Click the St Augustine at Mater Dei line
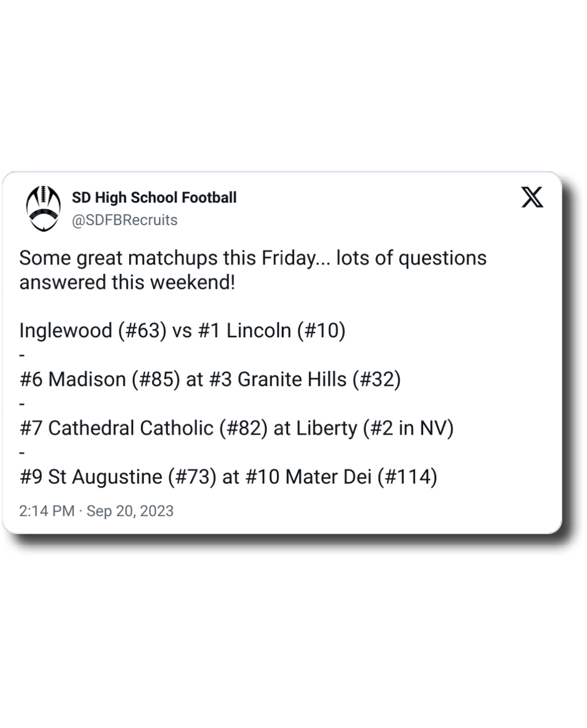The height and width of the screenshot is (728, 587). click(228, 476)
